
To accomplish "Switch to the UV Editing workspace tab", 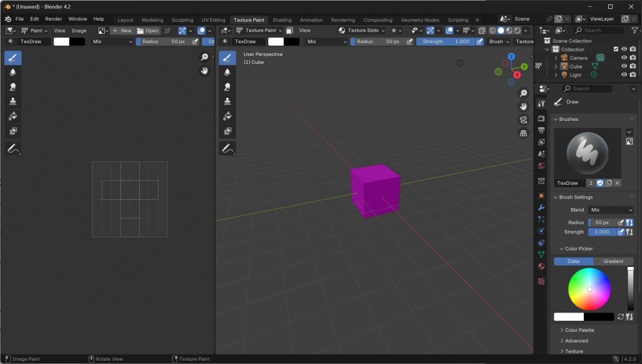I will pyautogui.click(x=213, y=19).
